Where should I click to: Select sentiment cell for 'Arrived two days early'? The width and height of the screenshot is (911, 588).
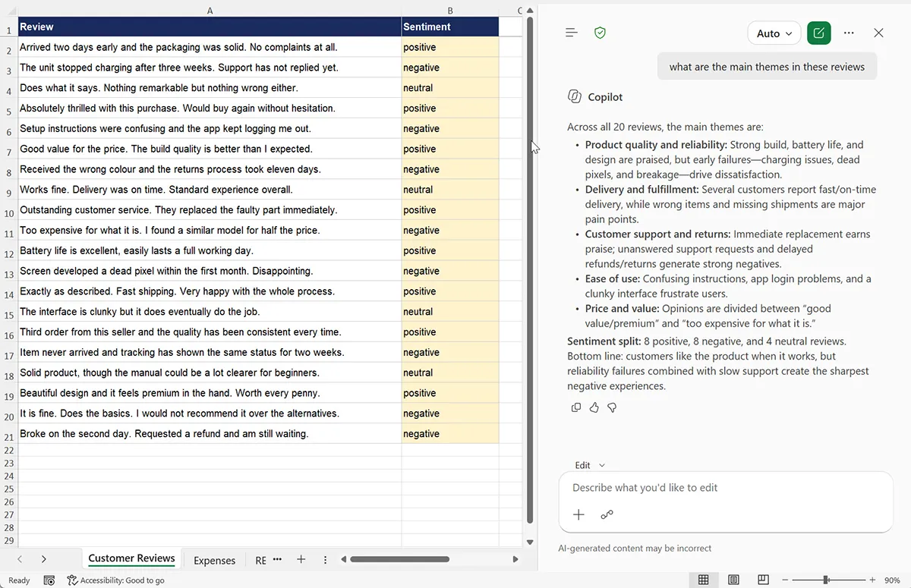[x=450, y=47]
